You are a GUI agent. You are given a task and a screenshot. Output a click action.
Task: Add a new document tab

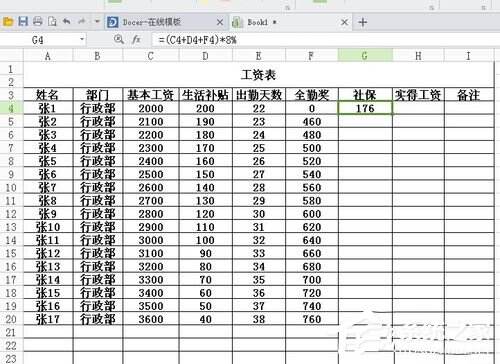(x=363, y=22)
